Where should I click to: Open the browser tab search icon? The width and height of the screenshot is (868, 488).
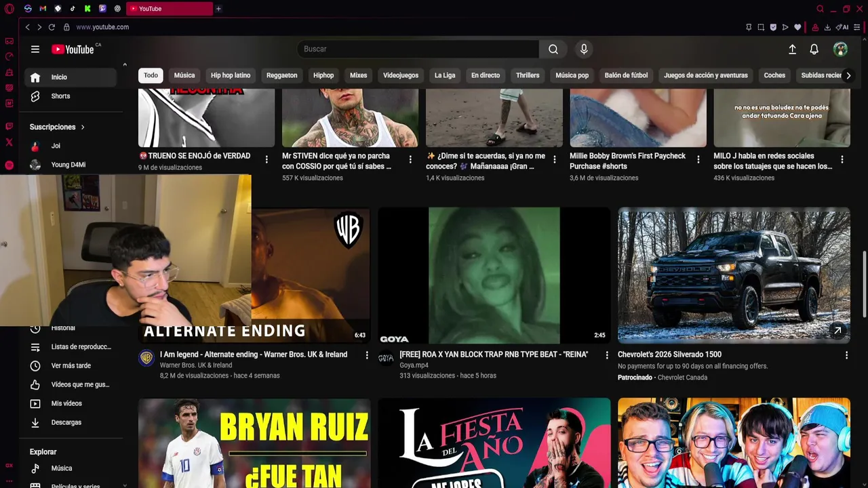(820, 9)
